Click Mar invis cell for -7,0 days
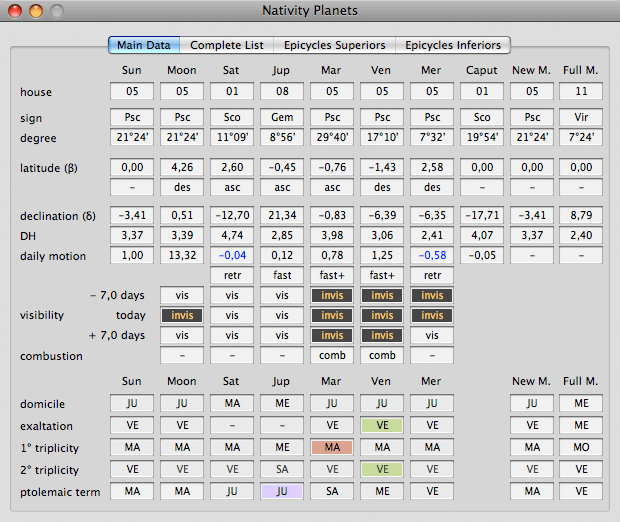The height and width of the screenshot is (522, 620). click(332, 295)
